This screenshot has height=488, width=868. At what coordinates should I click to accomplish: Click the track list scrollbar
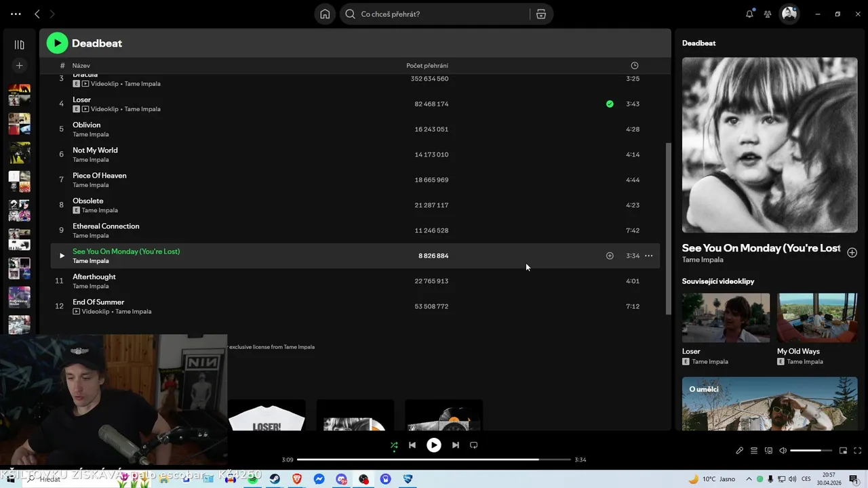click(x=668, y=228)
